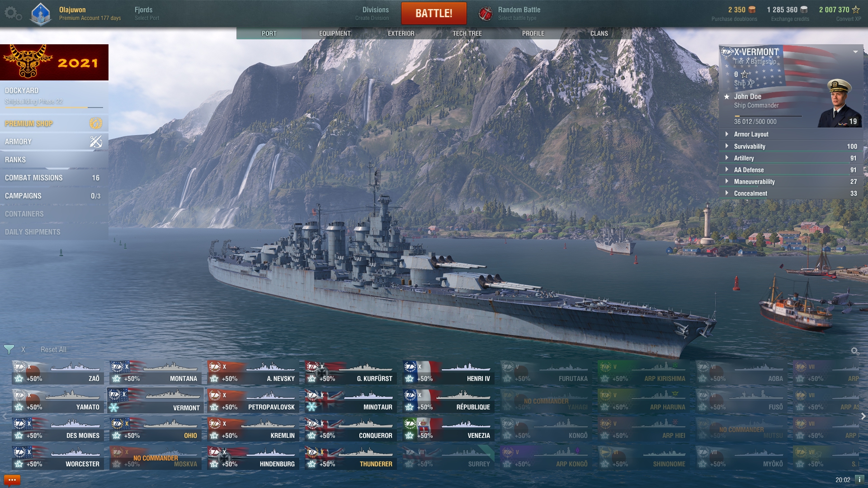This screenshot has height=488, width=868.
Task: Select the Yamato ship in carousel
Action: pyautogui.click(x=58, y=400)
